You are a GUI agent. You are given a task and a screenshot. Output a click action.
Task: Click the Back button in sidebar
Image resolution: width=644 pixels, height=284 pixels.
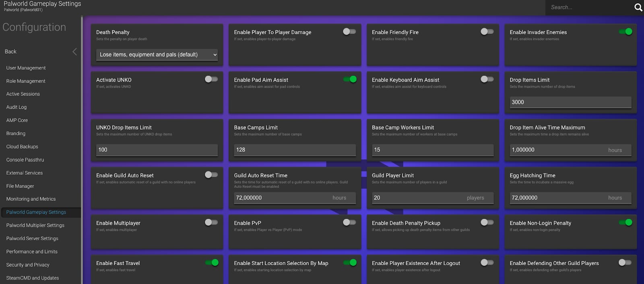(x=11, y=51)
